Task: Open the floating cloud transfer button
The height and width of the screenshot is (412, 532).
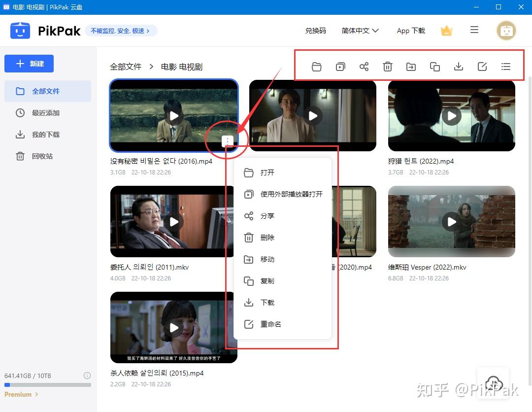Action: click(493, 383)
